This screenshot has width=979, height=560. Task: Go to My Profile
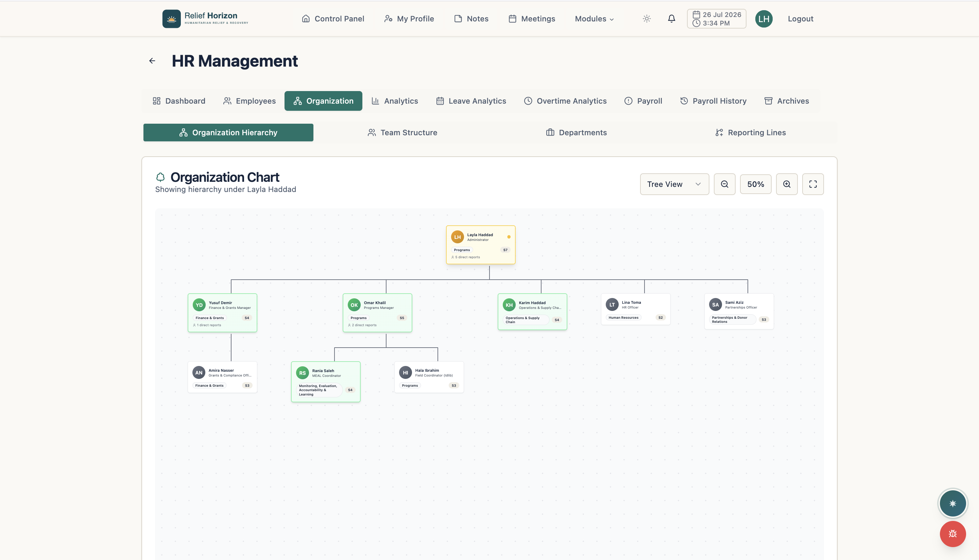click(x=409, y=19)
